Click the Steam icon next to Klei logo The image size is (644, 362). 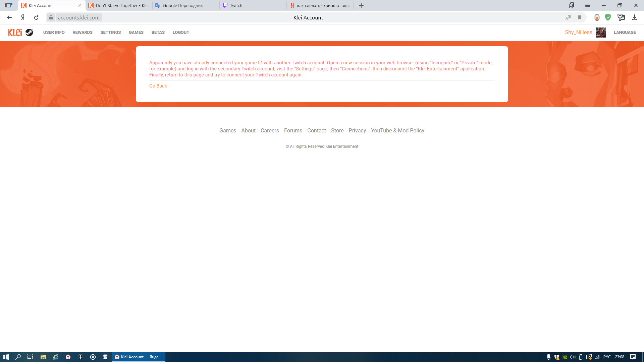pyautogui.click(x=29, y=33)
